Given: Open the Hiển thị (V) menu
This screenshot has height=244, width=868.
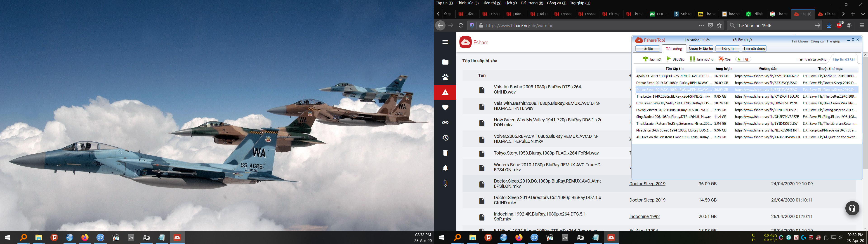Looking at the screenshot, I should coord(492,3).
